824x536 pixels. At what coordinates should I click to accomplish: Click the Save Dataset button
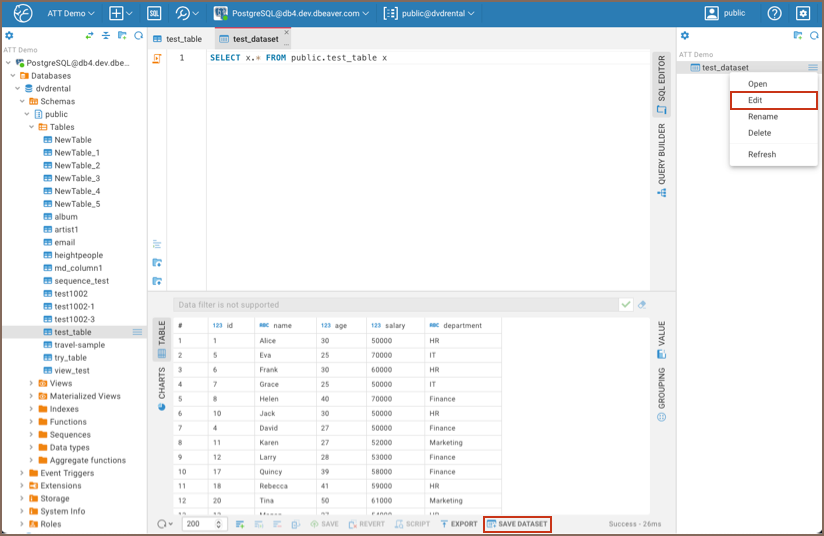coord(517,524)
